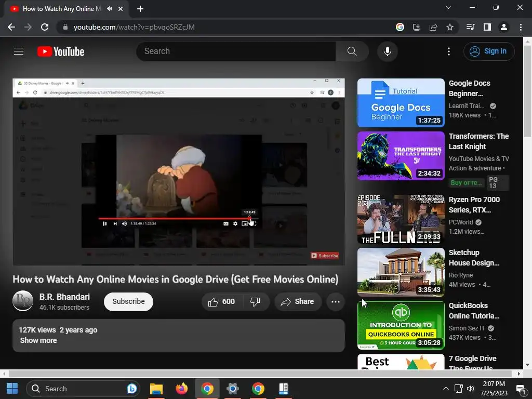Like the video with thumbs up
This screenshot has width=532, height=399.
click(x=221, y=302)
